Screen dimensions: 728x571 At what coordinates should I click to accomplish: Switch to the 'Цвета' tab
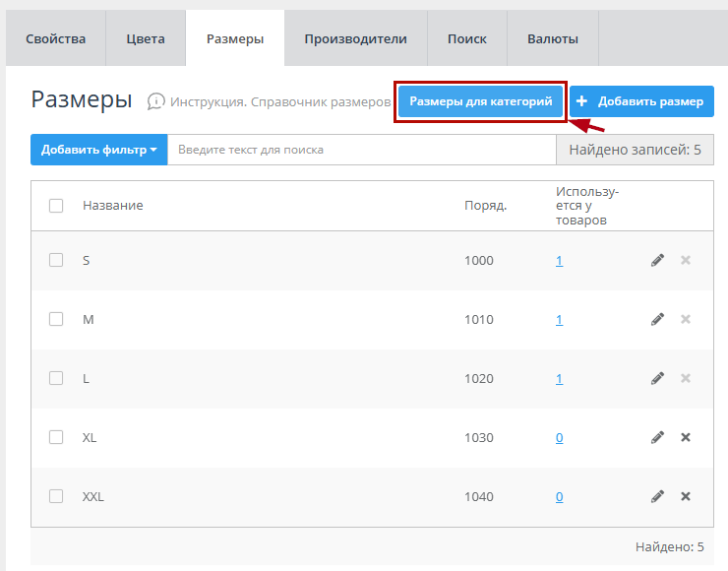click(146, 39)
